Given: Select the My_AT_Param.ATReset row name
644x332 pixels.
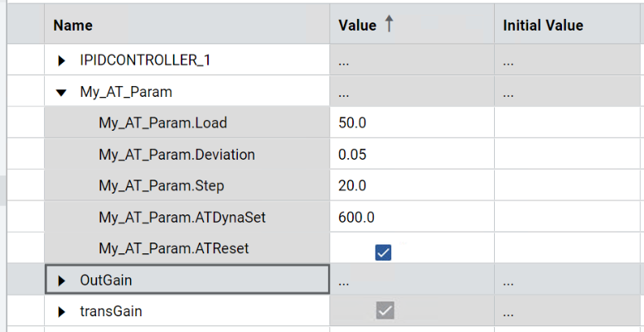Looking at the screenshot, I should click(173, 248).
